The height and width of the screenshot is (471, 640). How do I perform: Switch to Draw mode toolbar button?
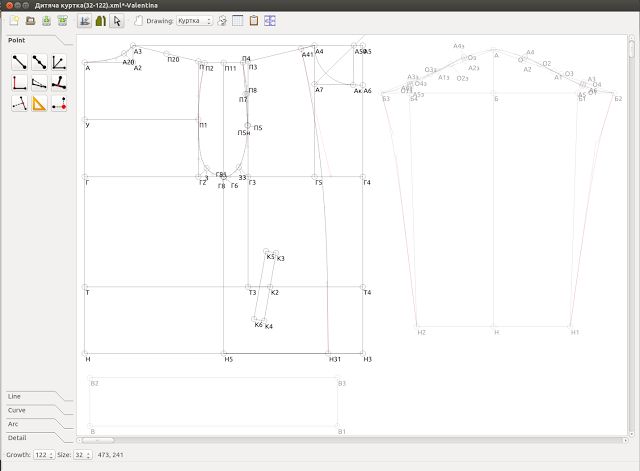[84, 21]
